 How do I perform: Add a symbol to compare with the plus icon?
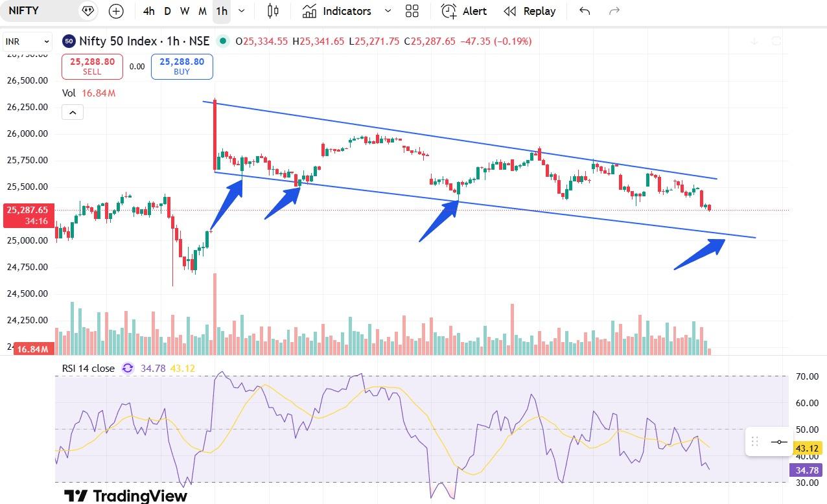click(116, 11)
